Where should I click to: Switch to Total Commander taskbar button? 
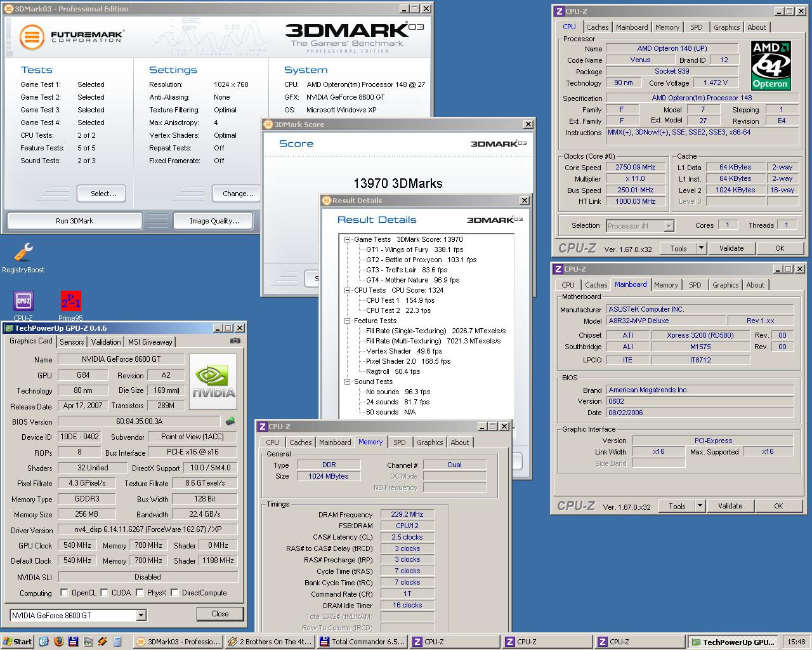(x=362, y=641)
